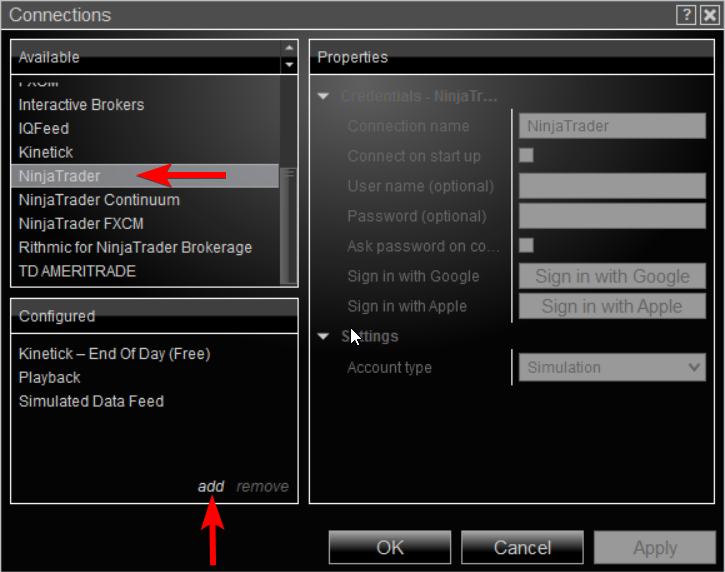Click the Sign in with Google button

612,276
